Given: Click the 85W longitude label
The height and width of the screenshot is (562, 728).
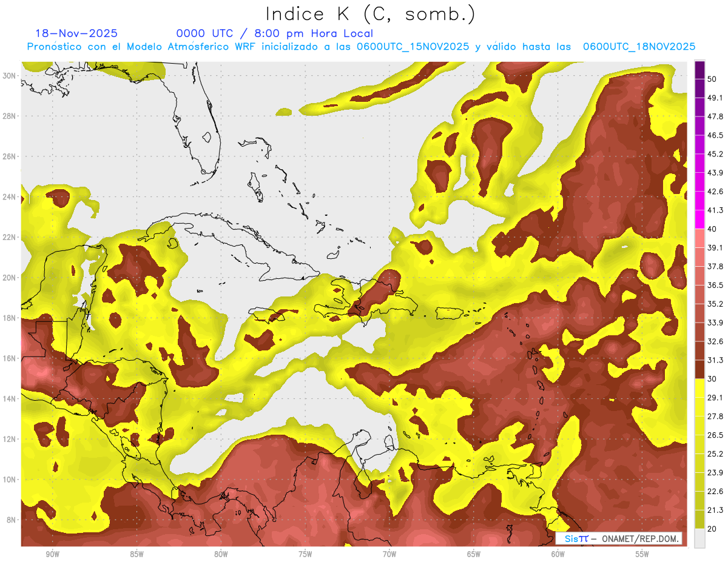Looking at the screenshot, I should pos(136,554).
